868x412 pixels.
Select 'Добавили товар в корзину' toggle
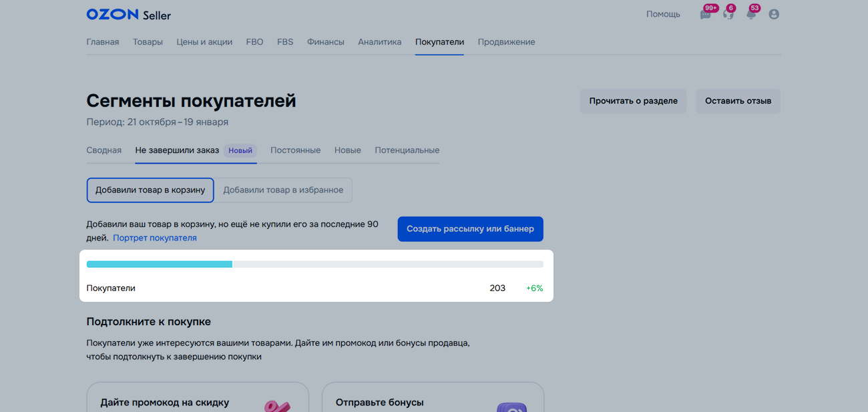point(150,190)
